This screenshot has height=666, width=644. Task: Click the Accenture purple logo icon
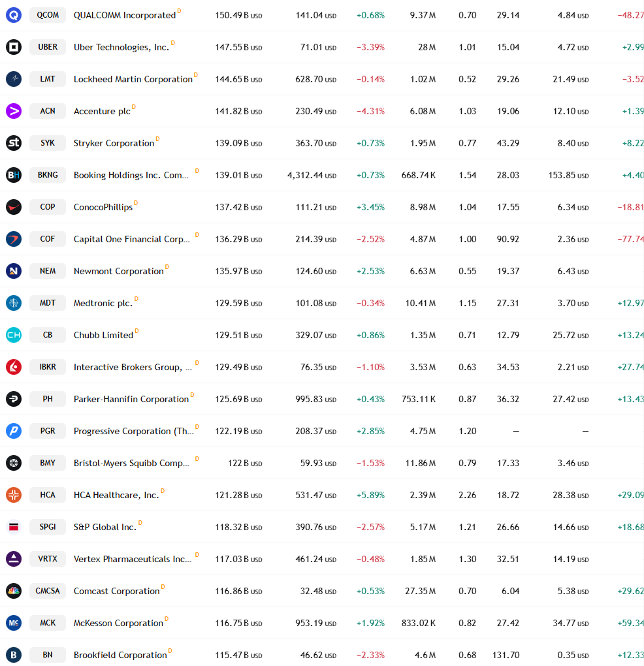[14, 111]
